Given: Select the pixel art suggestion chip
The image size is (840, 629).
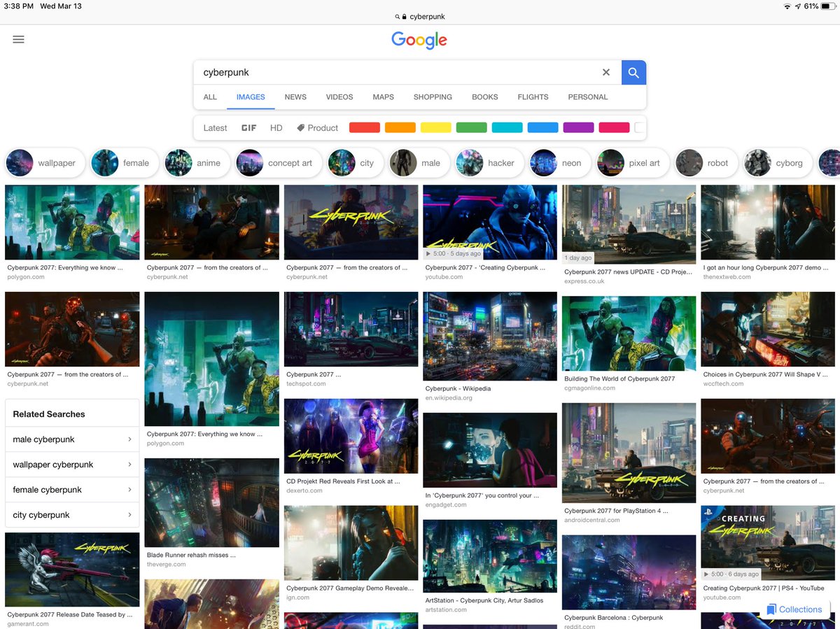Looking at the screenshot, I should [x=631, y=163].
